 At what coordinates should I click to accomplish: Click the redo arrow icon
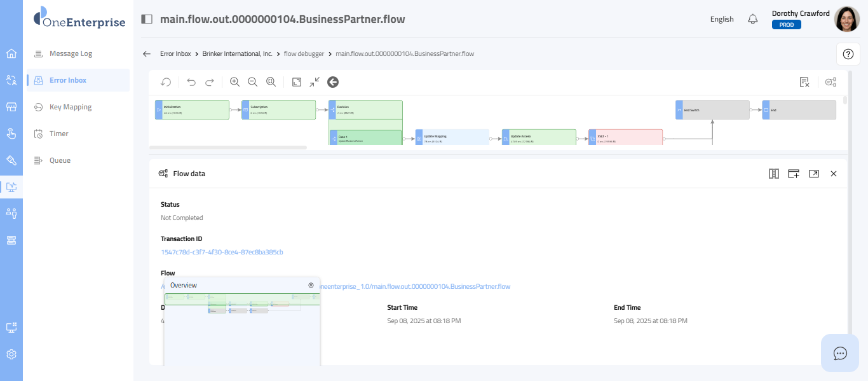click(x=209, y=82)
